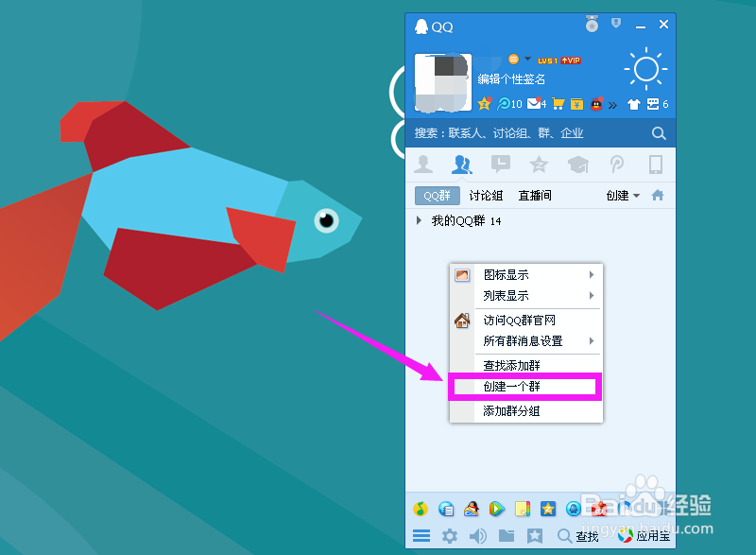
Task: Open the skin changer shirt icon
Action: tap(634, 104)
